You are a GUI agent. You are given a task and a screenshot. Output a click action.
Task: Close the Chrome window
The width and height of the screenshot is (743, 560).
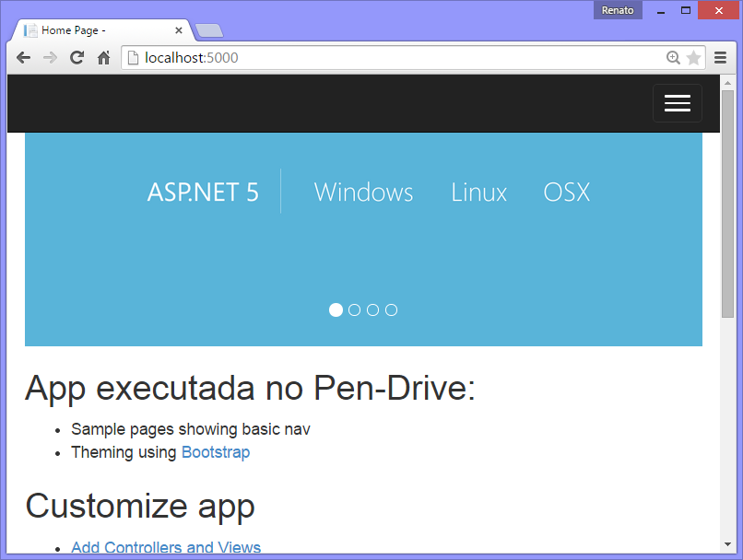[x=718, y=10]
